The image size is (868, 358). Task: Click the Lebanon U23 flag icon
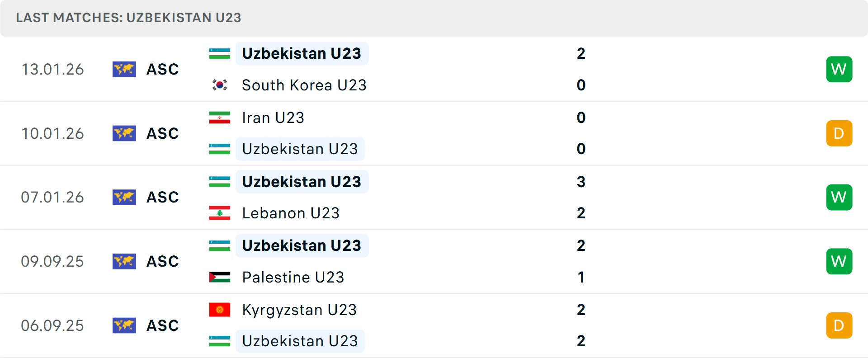(x=220, y=213)
